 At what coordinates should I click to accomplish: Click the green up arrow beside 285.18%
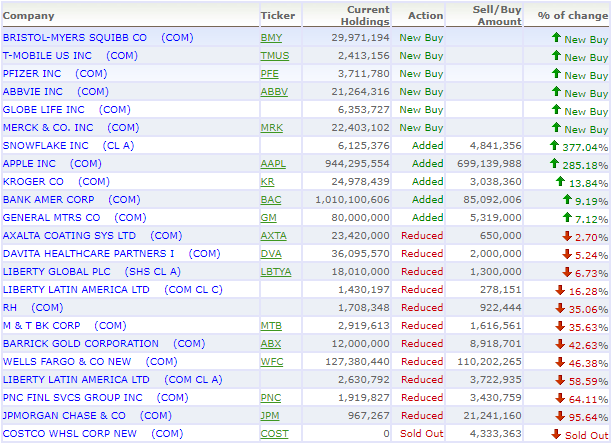click(x=554, y=163)
